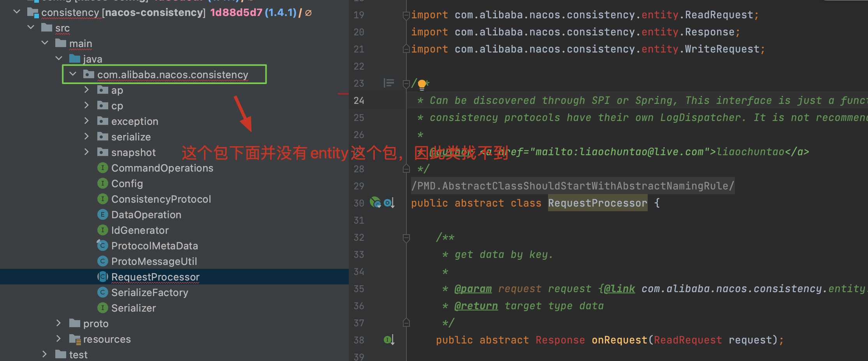Click the serialize package folder icon
The image size is (868, 361).
pos(103,136)
